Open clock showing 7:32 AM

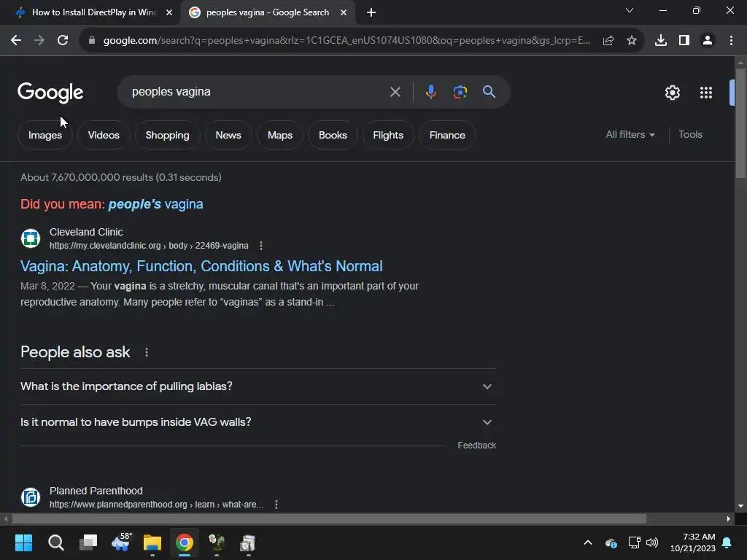tap(693, 542)
